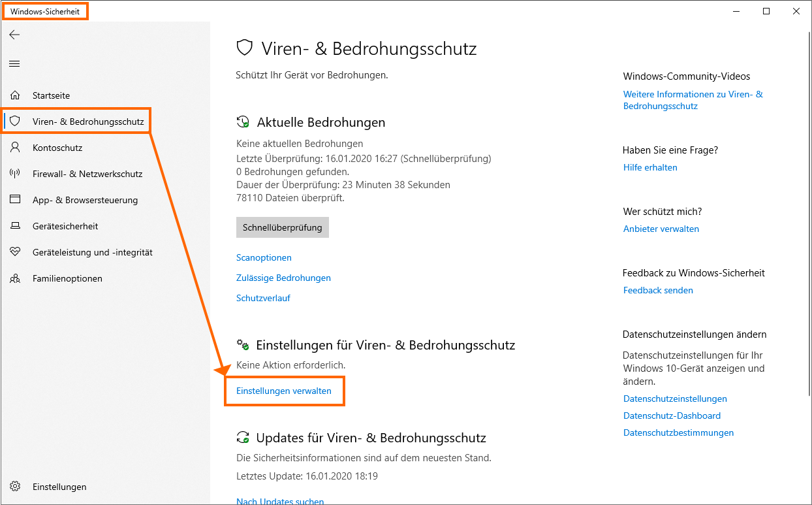The image size is (812, 505).
Task: Click the Einstellungen gear icon at bottom
Action: tap(15, 487)
